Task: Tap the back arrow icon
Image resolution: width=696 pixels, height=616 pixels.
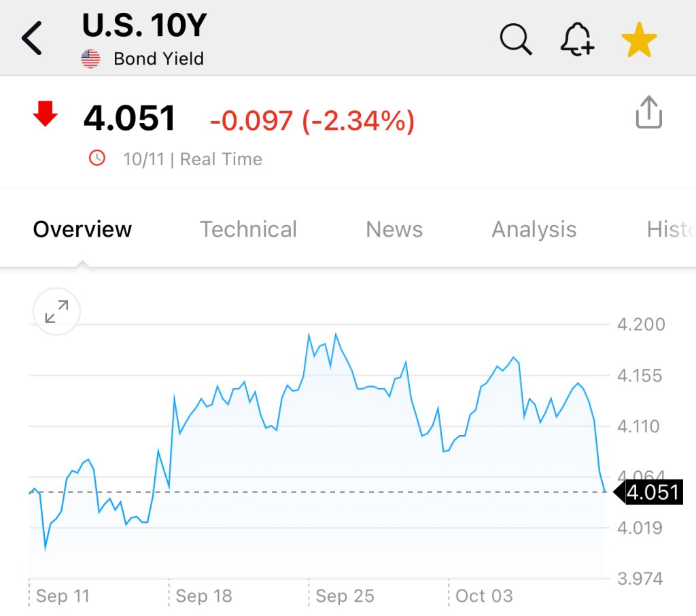Action: click(x=32, y=38)
